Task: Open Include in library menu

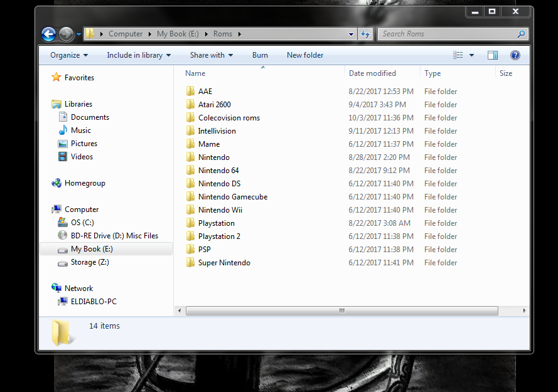Action: point(139,55)
